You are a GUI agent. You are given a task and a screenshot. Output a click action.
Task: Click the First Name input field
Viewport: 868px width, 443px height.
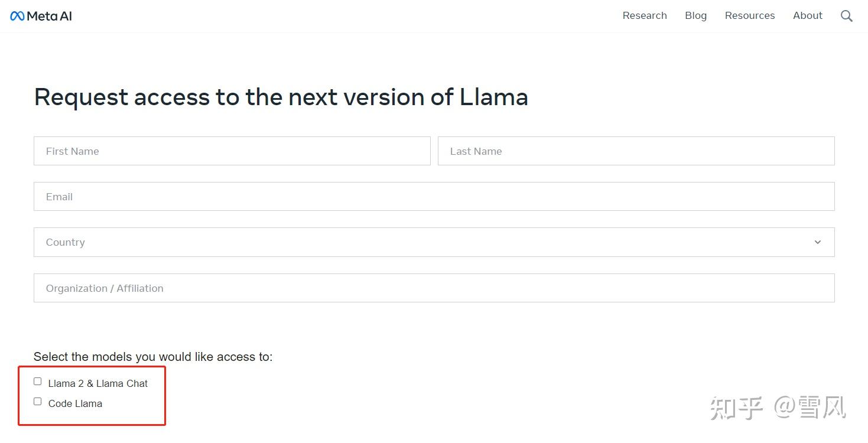pyautogui.click(x=232, y=151)
